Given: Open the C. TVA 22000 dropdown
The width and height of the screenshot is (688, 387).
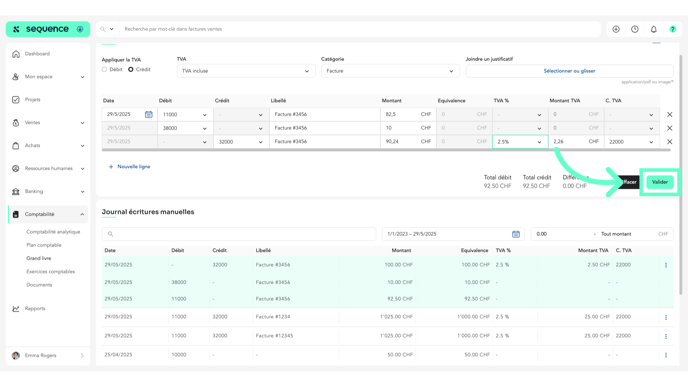Looking at the screenshot, I should tap(632, 142).
